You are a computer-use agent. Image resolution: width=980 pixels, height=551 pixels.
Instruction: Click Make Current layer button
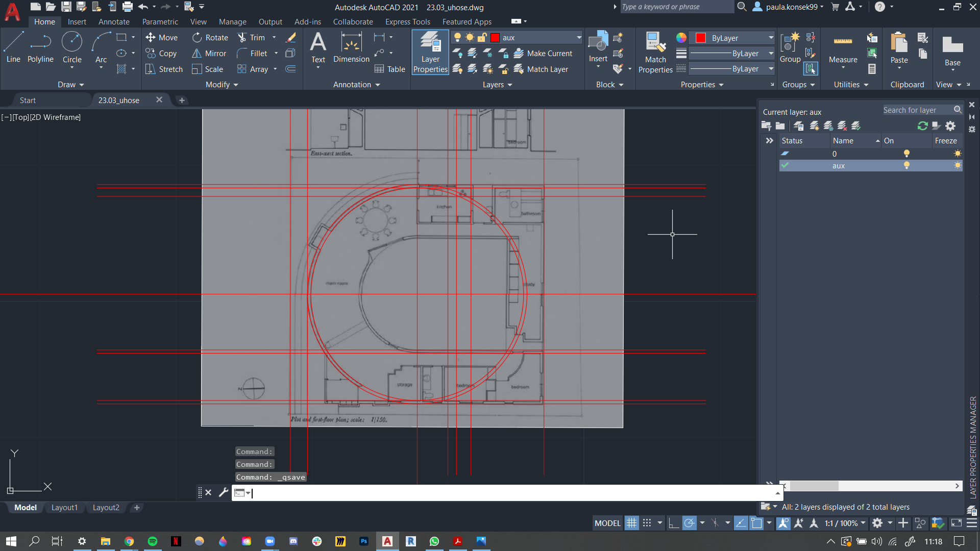point(543,53)
